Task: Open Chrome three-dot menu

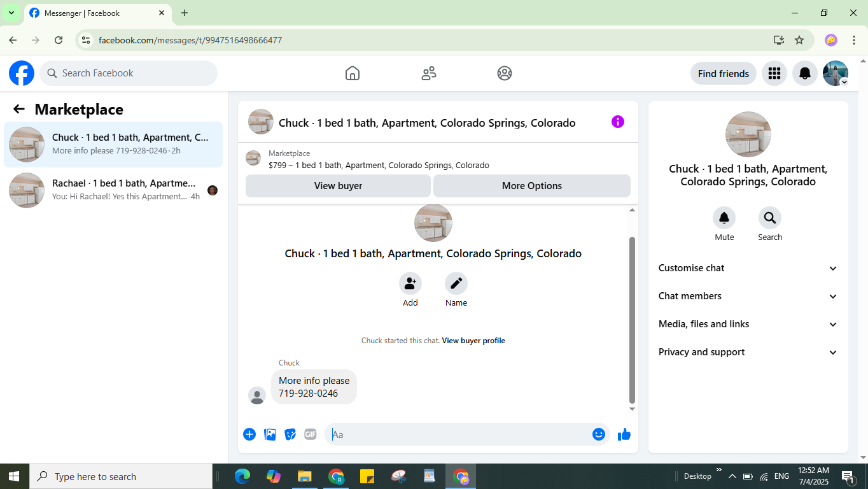Action: click(854, 40)
